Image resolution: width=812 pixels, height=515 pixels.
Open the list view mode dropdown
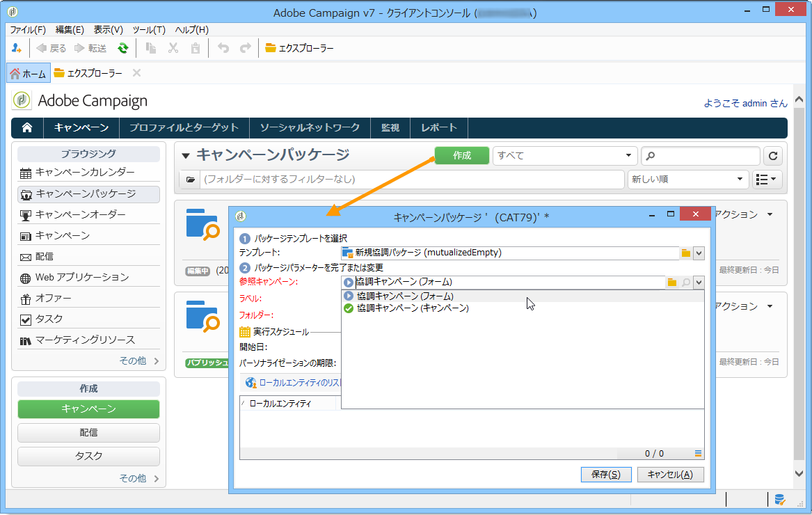(767, 180)
